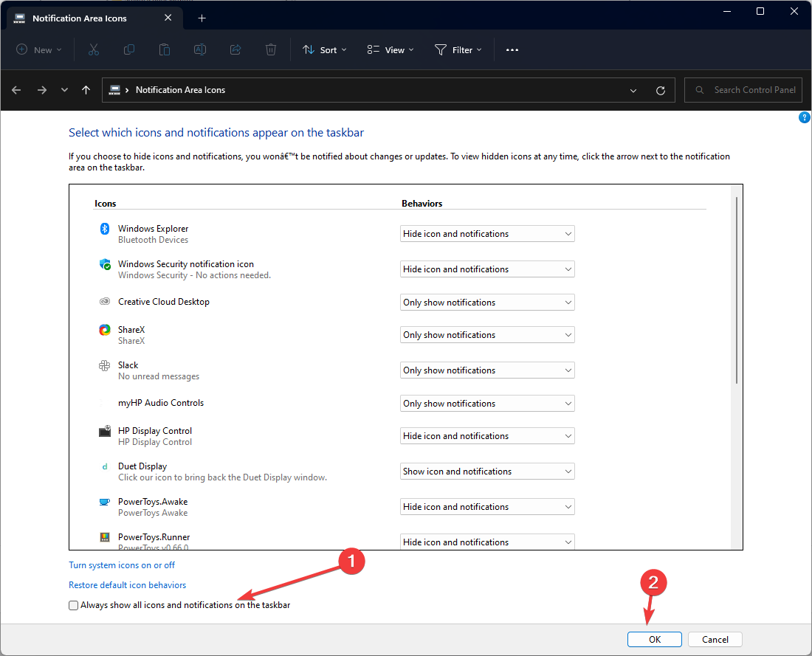Open behavior dropdown for Windows Explorer
The image size is (812, 656).
click(487, 234)
